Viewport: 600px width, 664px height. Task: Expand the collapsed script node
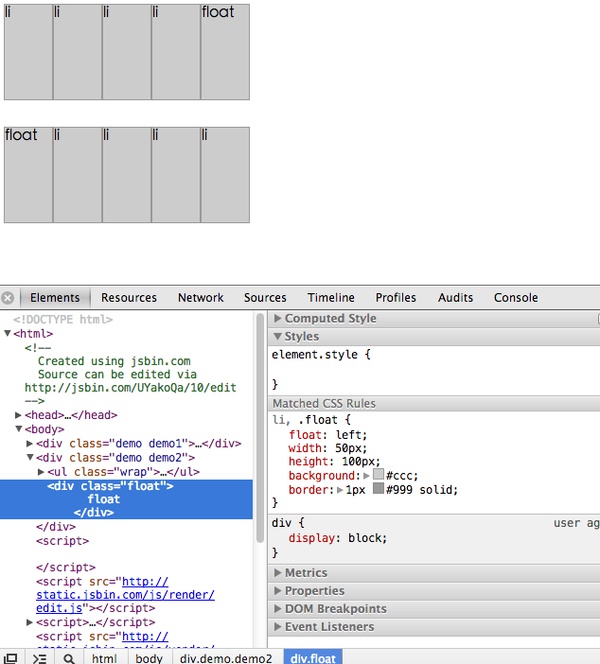pyautogui.click(x=29, y=622)
